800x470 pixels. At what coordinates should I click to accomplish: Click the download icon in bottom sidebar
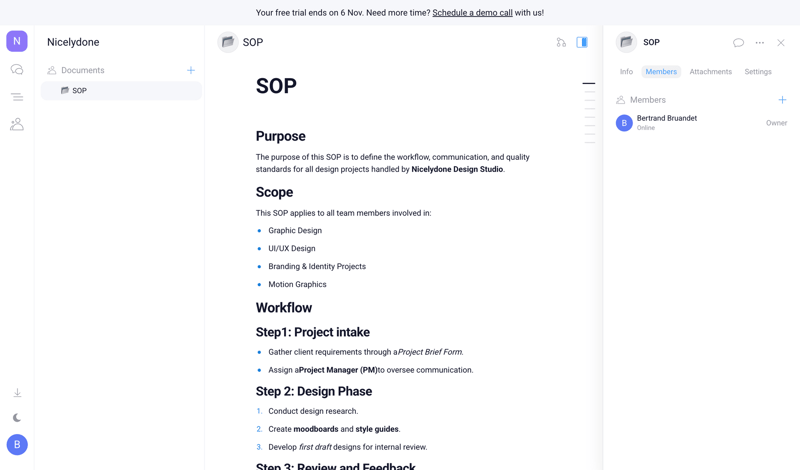(17, 393)
